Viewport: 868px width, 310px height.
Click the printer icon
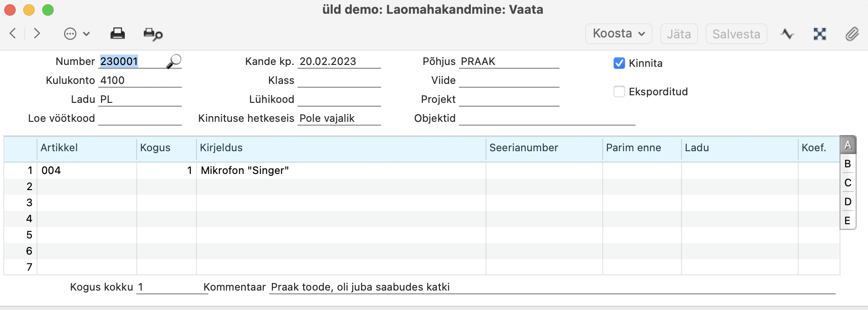pyautogui.click(x=117, y=34)
